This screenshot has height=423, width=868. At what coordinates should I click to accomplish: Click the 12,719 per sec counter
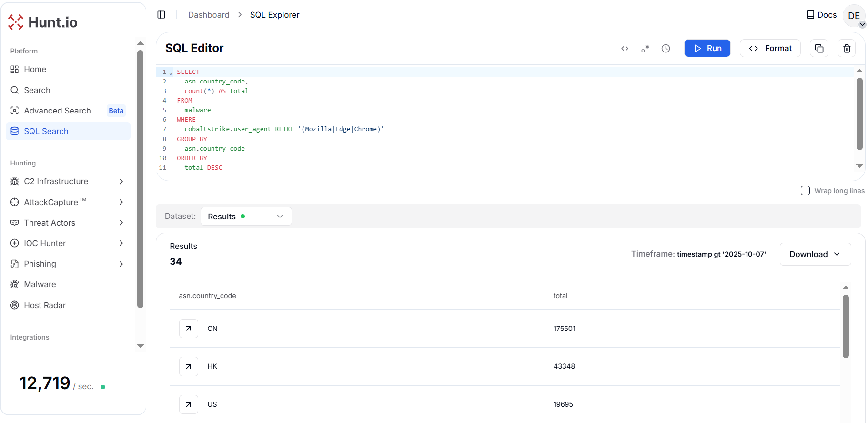click(56, 383)
